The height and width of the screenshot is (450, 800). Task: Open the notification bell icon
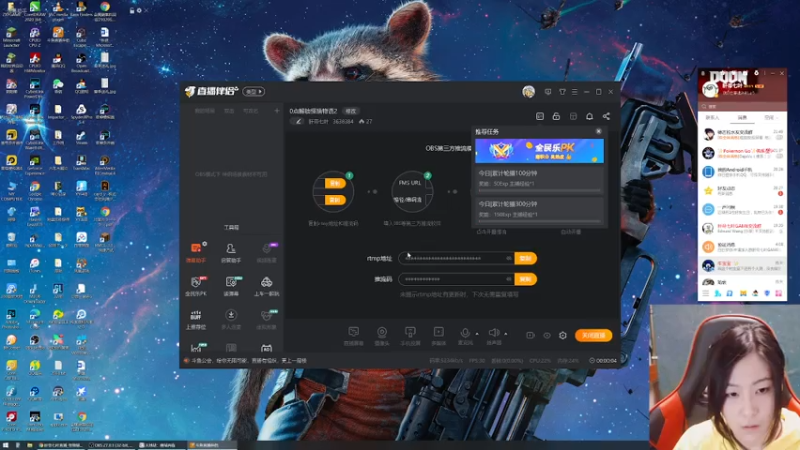pyautogui.click(x=589, y=116)
